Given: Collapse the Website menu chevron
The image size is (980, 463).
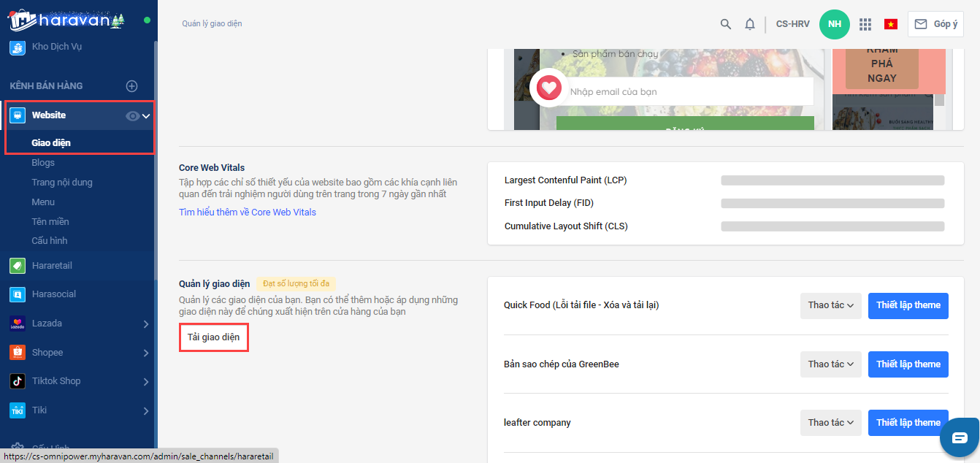Looking at the screenshot, I should [146, 115].
